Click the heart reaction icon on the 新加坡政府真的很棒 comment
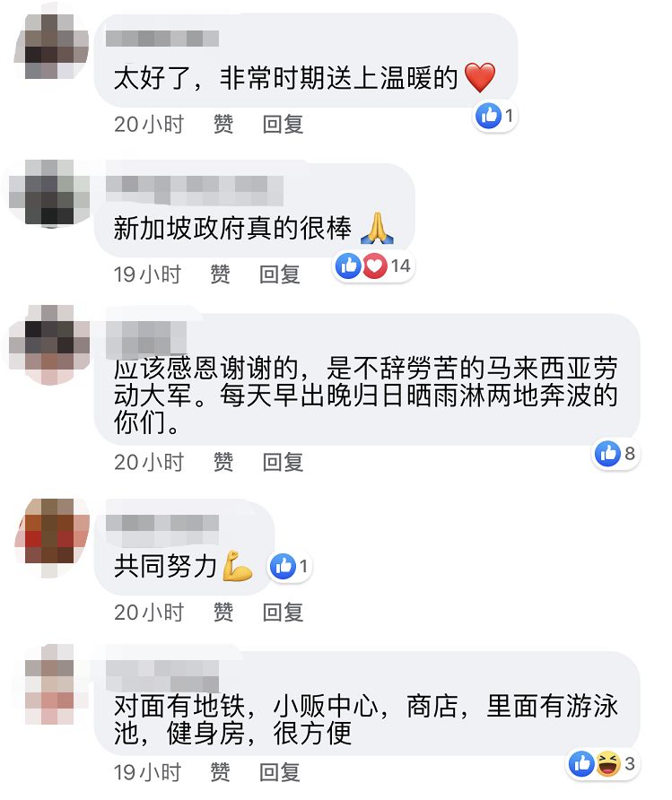The height and width of the screenshot is (800, 672). (x=374, y=265)
